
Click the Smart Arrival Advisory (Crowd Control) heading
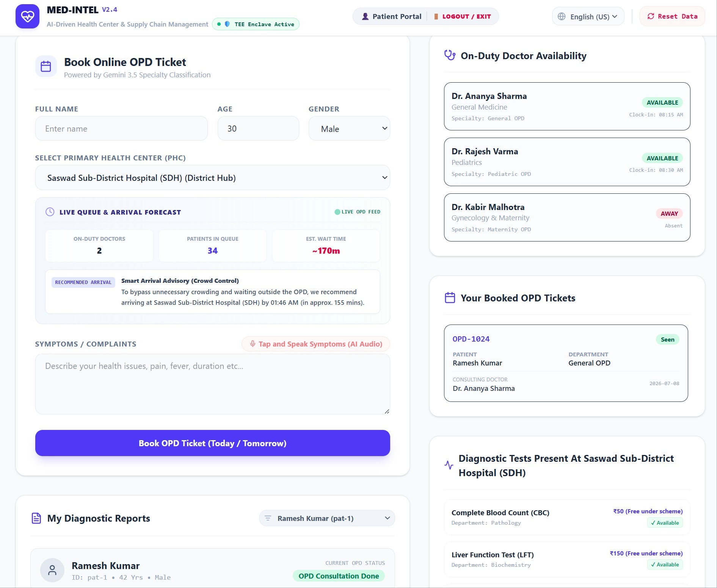coord(180,281)
